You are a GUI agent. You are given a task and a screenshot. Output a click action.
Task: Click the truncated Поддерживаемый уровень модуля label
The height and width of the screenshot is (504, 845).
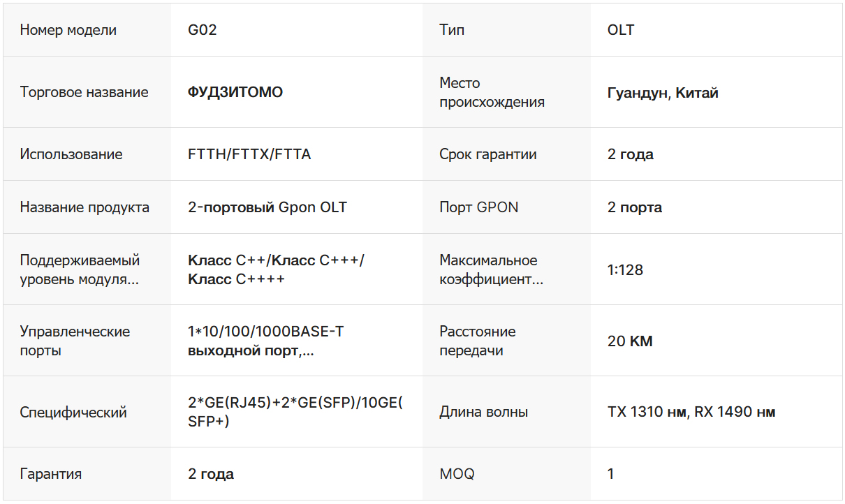click(80, 269)
